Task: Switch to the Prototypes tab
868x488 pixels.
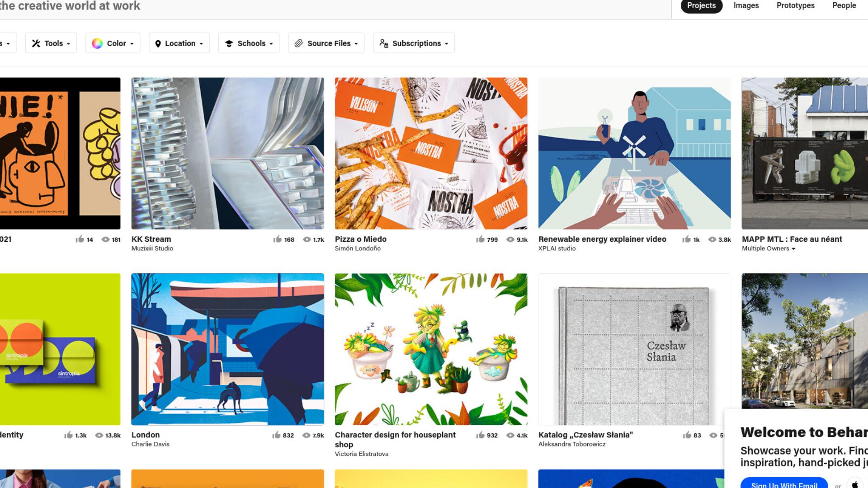Action: (x=796, y=5)
